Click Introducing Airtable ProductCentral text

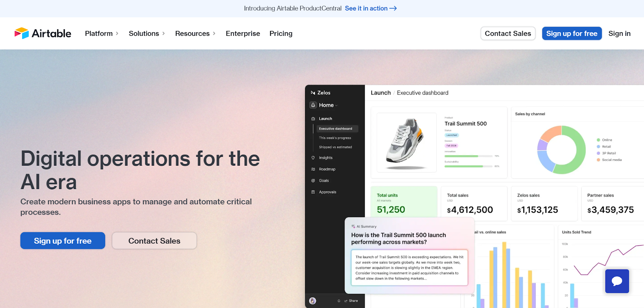coord(293,8)
